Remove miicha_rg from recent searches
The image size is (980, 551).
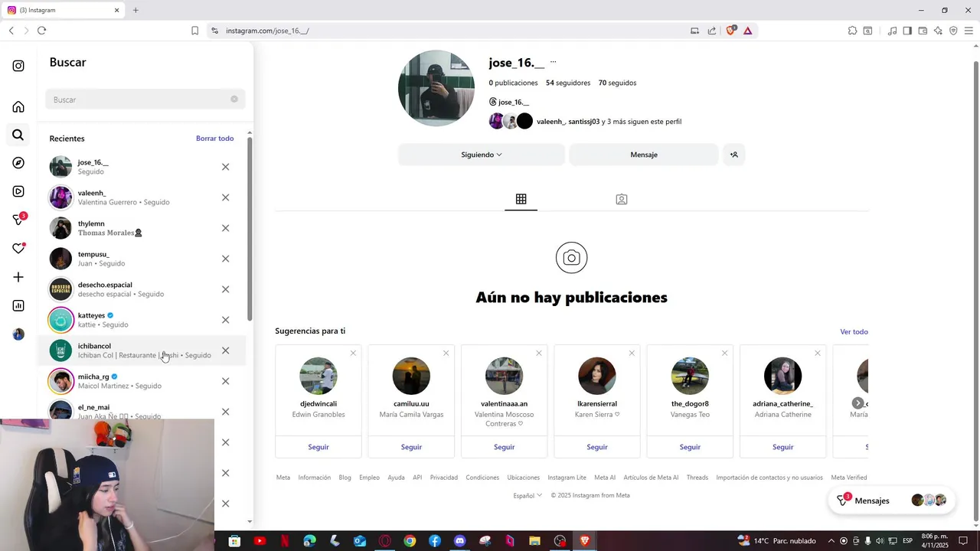[x=225, y=381]
